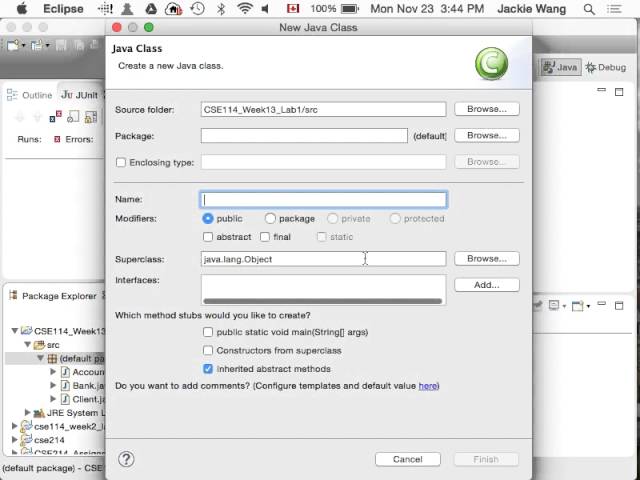Collapse CSE114_Week13 project node
This screenshot has height=480, width=640.
15,331
